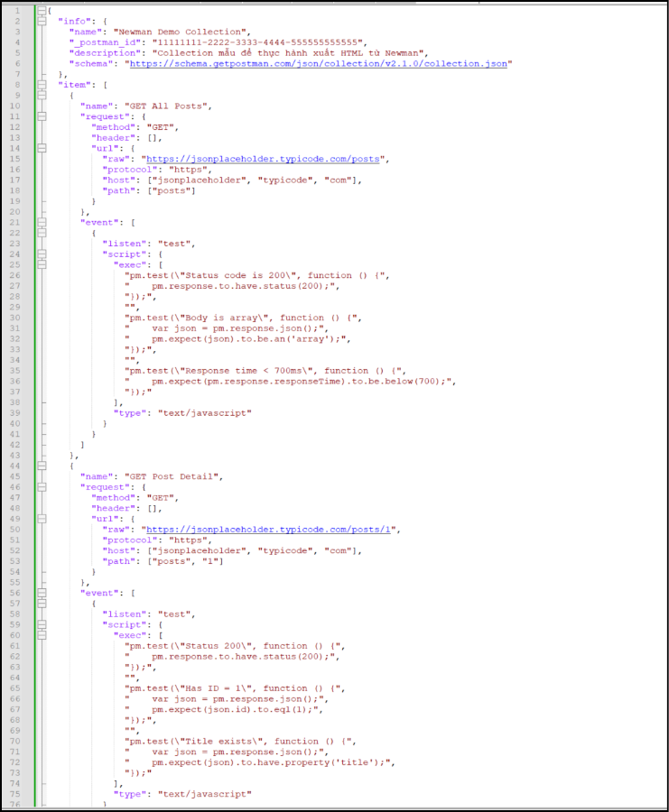Collapse first "request" block on line 11

coord(42,116)
